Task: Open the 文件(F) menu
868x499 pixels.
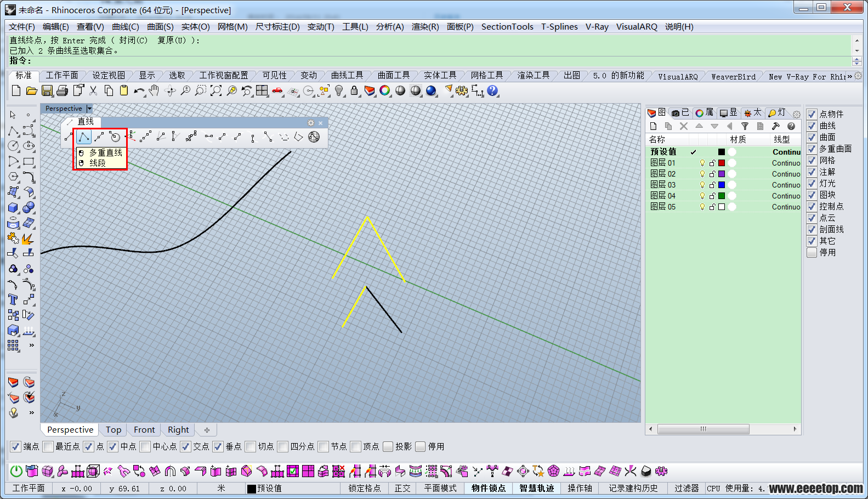Action: [x=22, y=26]
